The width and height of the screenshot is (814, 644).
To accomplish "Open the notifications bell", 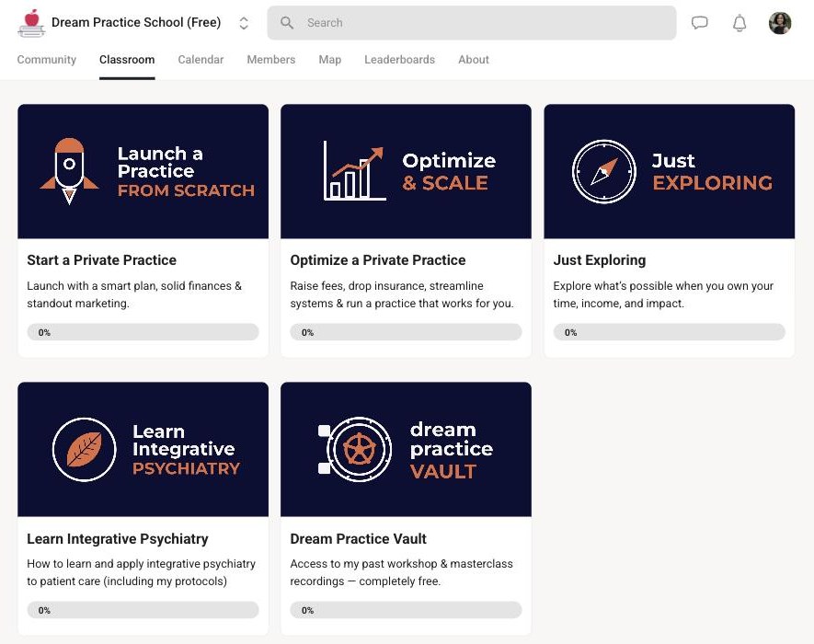I will 739,23.
